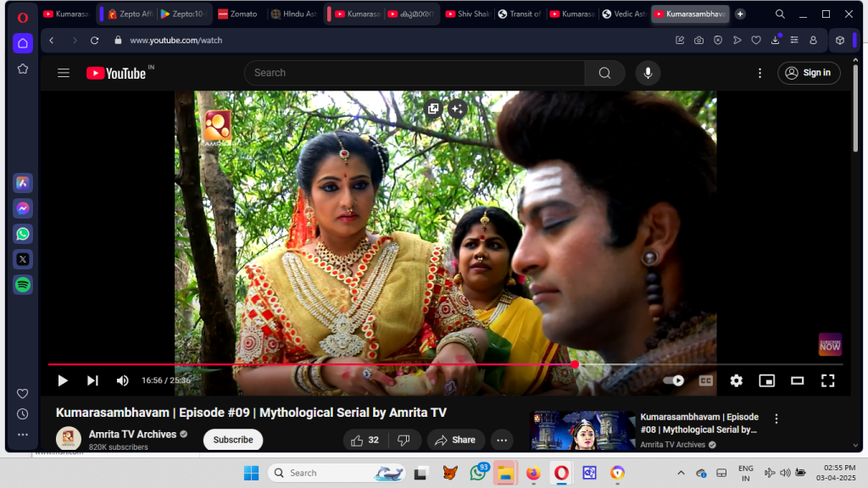868x488 pixels.
Task: Open the Episode #08 suggested video title
Action: pos(699,424)
